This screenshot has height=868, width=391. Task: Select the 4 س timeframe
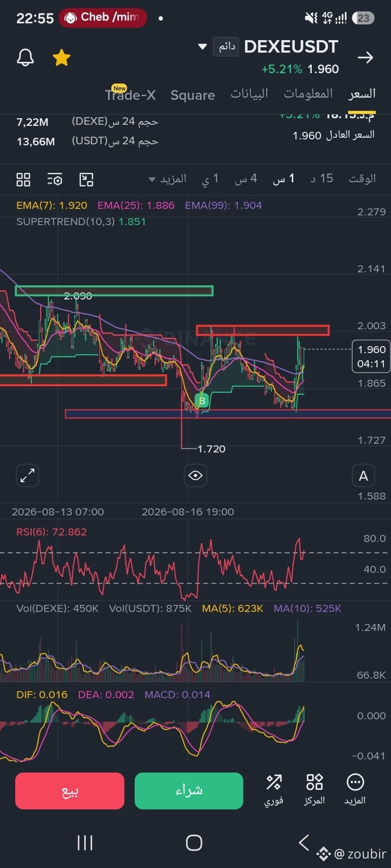(x=245, y=178)
